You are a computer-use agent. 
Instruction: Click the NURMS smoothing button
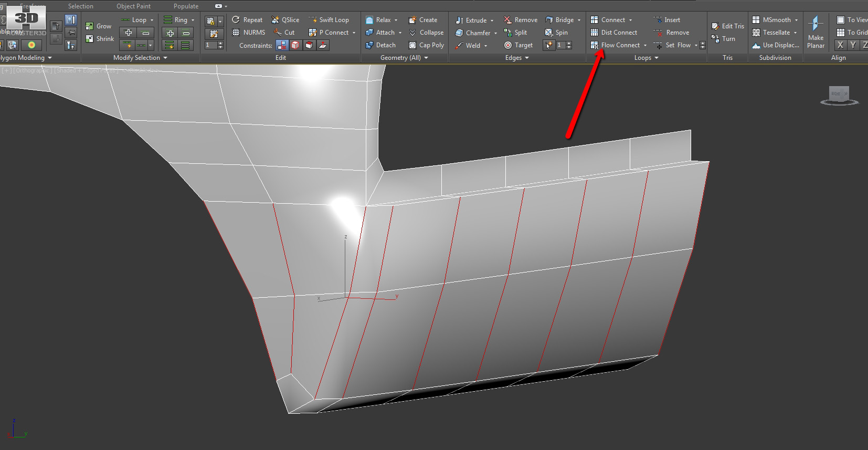[x=249, y=33]
